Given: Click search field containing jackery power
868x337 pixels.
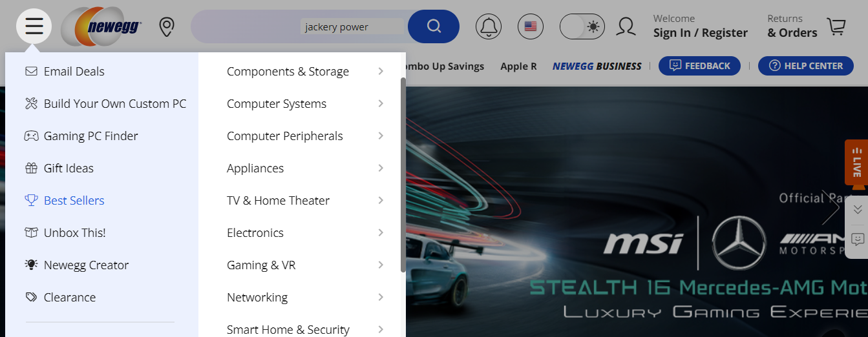Looking at the screenshot, I should 299,26.
